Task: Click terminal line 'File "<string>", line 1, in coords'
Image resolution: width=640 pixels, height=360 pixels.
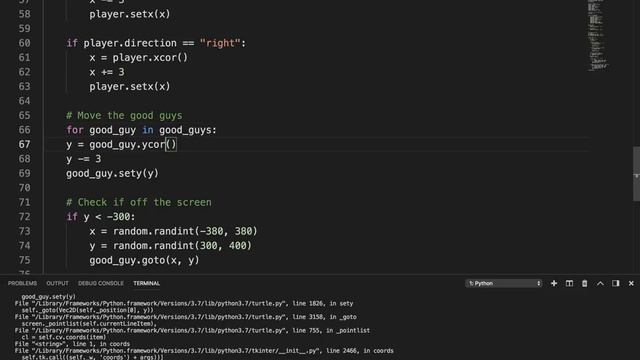Action: click(x=72, y=344)
